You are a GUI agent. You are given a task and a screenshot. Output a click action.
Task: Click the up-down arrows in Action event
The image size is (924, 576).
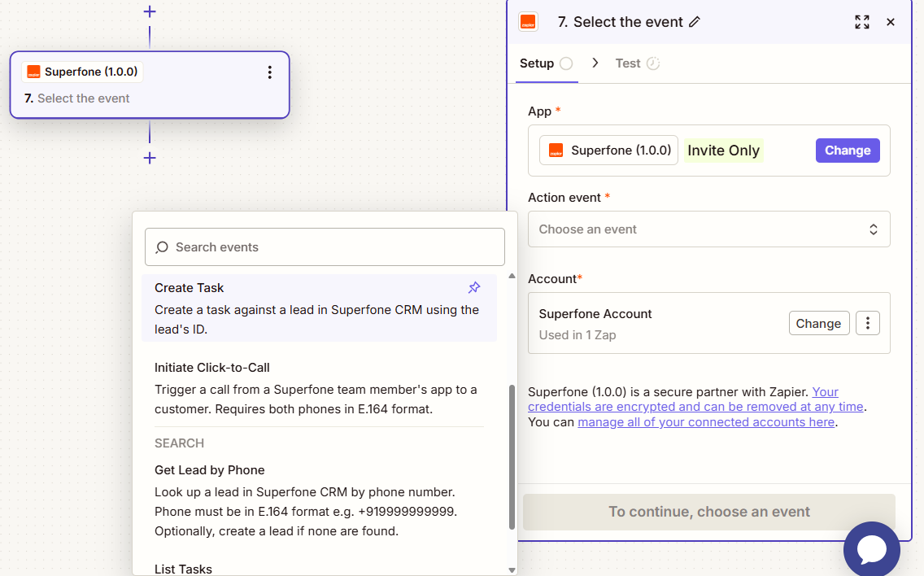(874, 229)
